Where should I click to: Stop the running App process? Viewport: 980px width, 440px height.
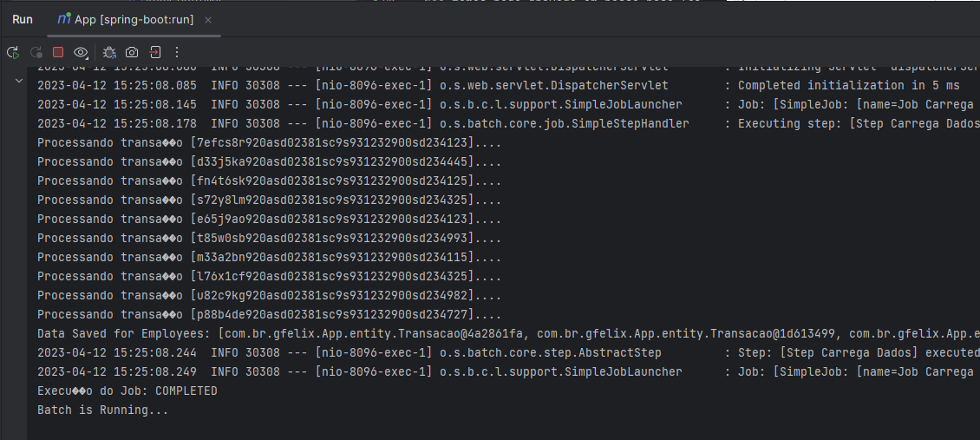(x=58, y=52)
